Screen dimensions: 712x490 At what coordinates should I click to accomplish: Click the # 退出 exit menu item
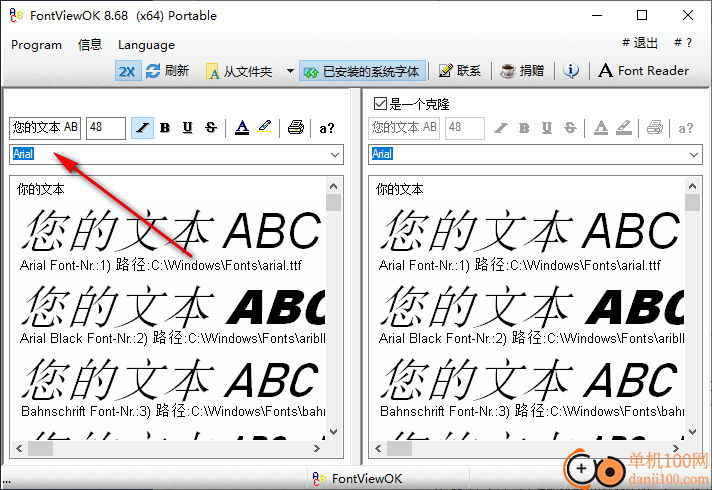tap(640, 43)
